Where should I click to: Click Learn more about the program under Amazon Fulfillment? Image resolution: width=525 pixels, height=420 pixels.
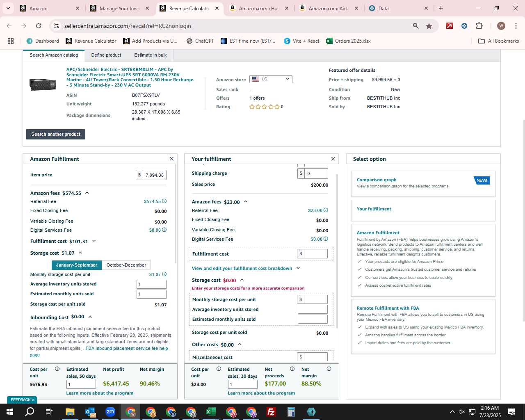coord(100,393)
